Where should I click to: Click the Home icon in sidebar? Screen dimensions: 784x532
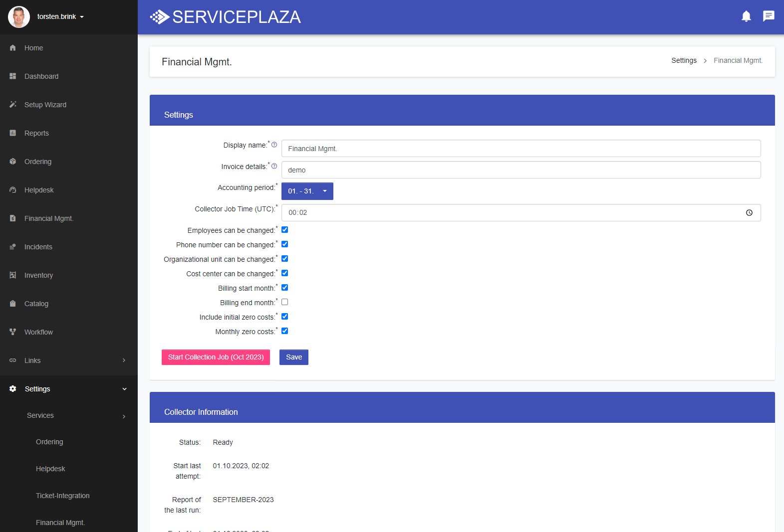pos(13,48)
